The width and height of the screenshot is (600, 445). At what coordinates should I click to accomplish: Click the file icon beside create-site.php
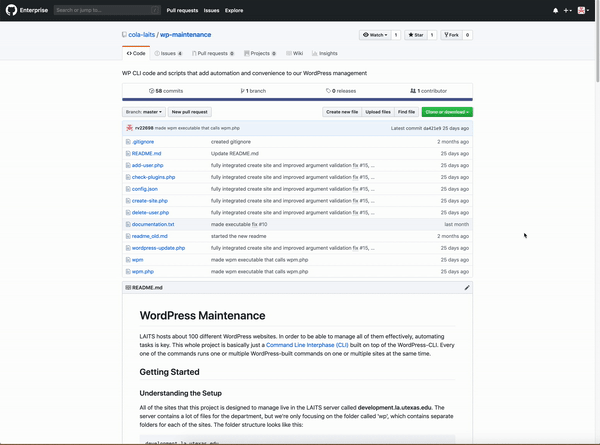click(x=128, y=201)
